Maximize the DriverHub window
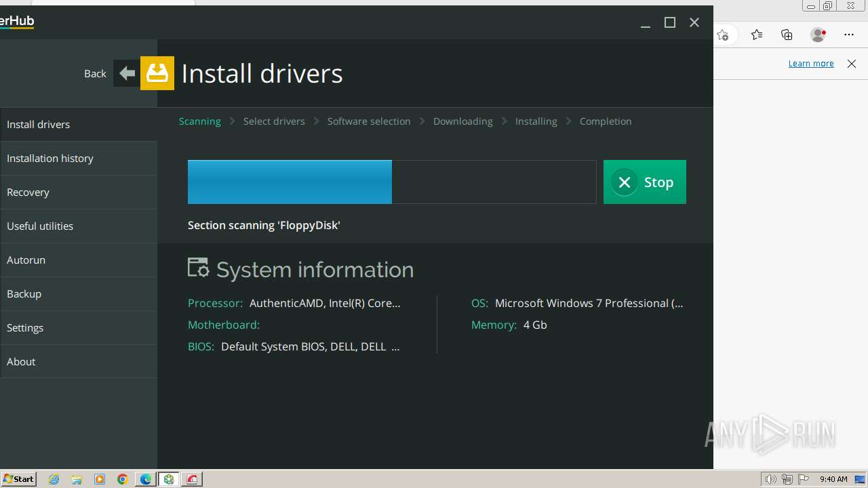 tap(670, 23)
